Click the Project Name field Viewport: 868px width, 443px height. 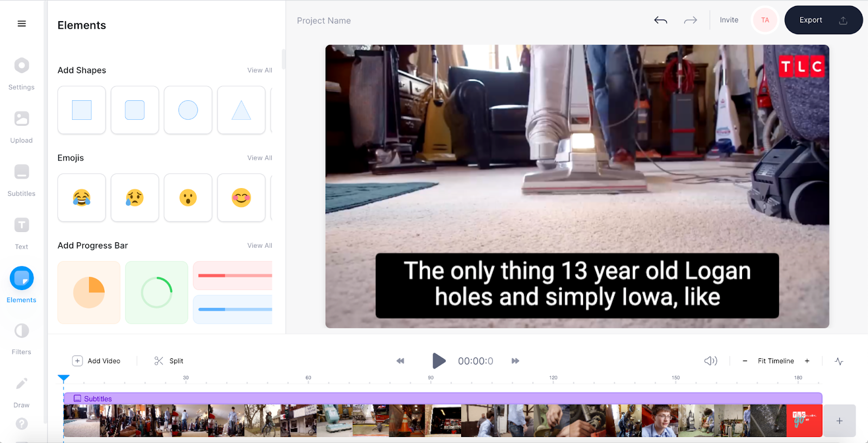tap(324, 21)
